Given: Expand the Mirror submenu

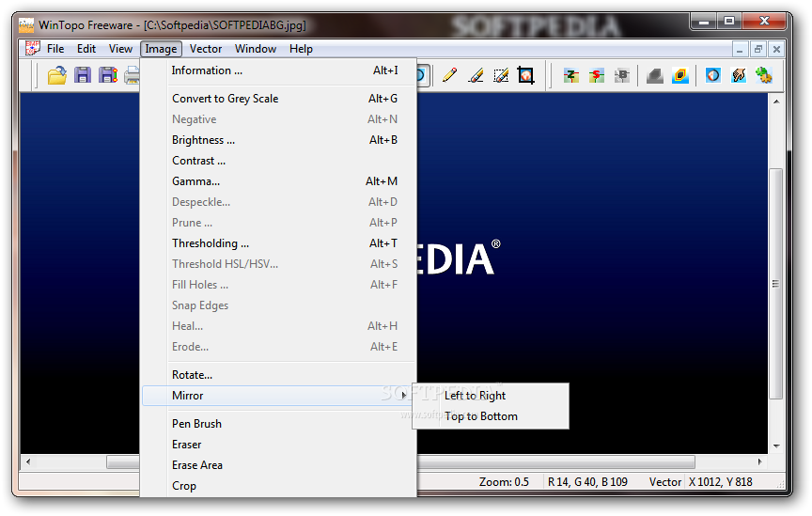Looking at the screenshot, I should coord(279,396).
